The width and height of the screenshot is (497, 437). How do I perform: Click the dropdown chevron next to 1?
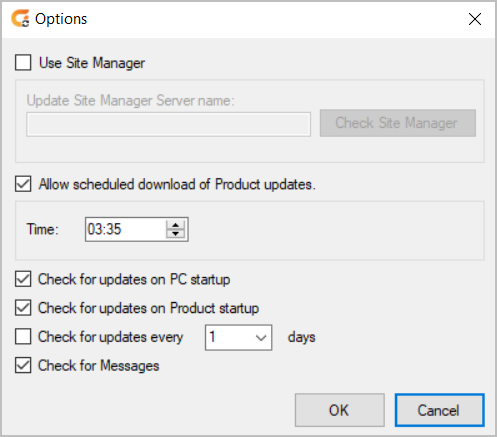261,338
